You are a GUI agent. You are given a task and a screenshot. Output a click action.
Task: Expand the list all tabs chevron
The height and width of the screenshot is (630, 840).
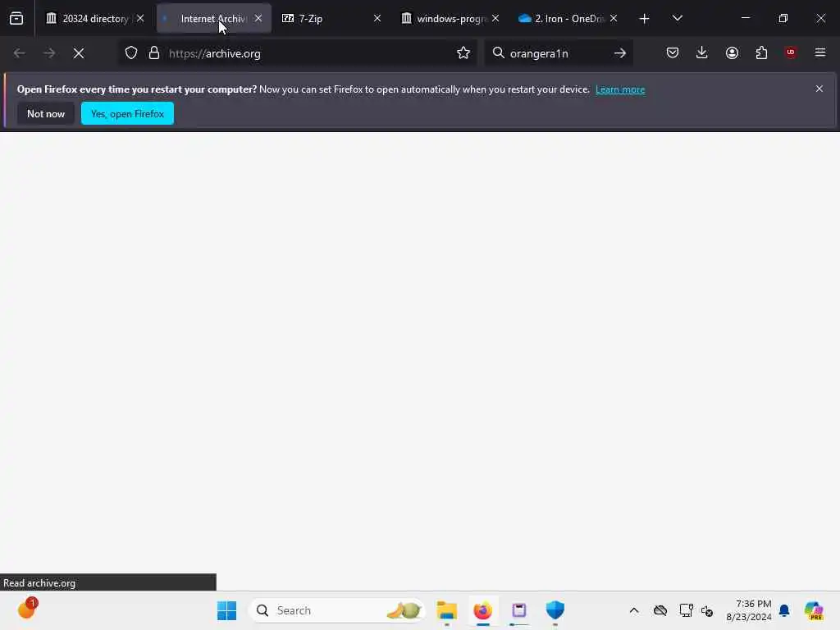click(677, 19)
